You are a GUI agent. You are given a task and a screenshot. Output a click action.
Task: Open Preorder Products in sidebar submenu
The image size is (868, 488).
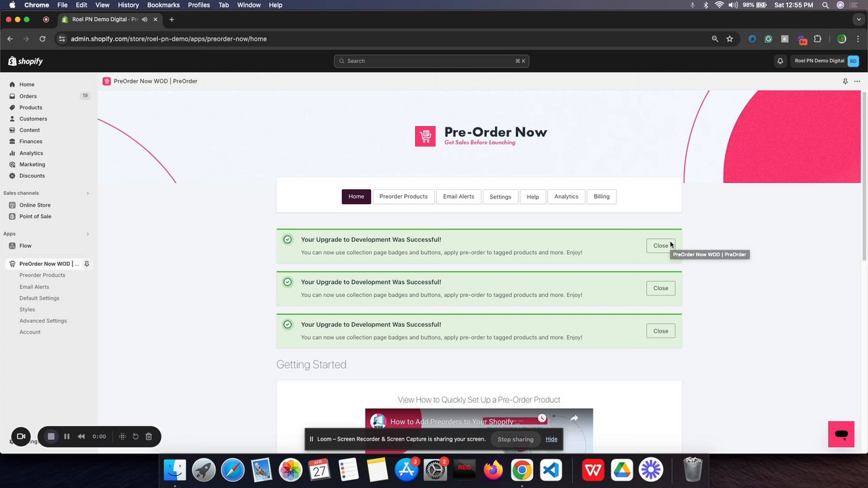tap(42, 275)
